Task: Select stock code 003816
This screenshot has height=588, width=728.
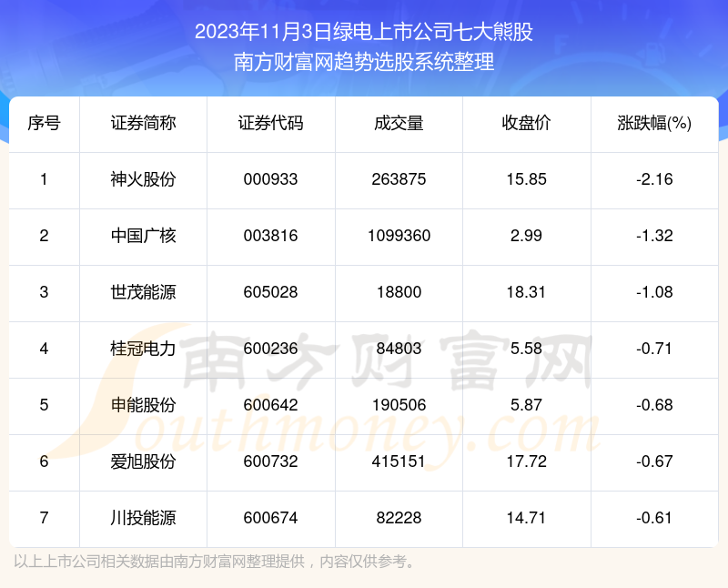Action: tap(270, 236)
